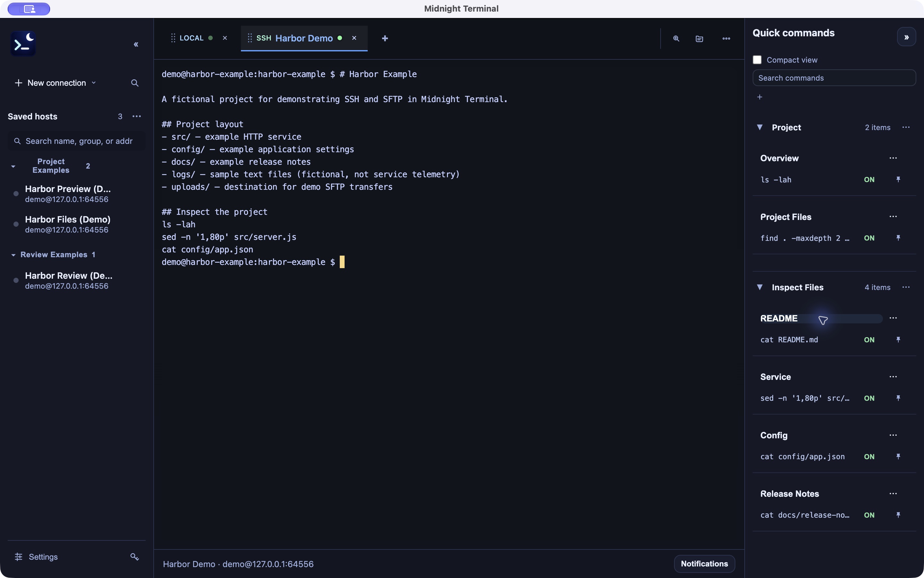Open the Config command options ellipsis

pyautogui.click(x=893, y=435)
